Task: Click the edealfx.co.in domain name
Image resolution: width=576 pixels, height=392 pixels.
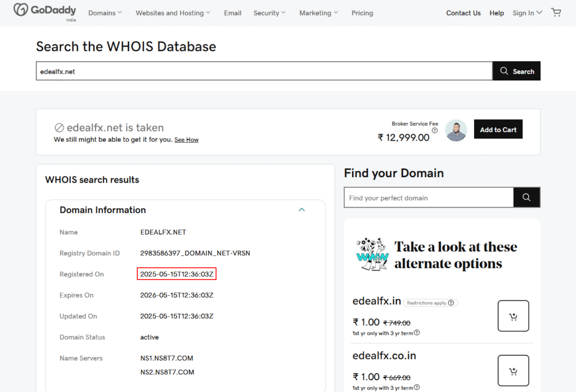Action: (384, 355)
